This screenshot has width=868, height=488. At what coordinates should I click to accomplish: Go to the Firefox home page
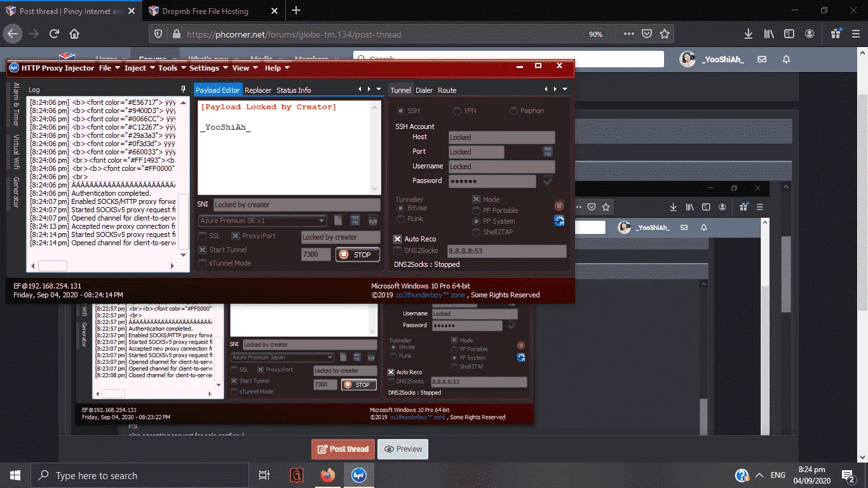point(74,34)
